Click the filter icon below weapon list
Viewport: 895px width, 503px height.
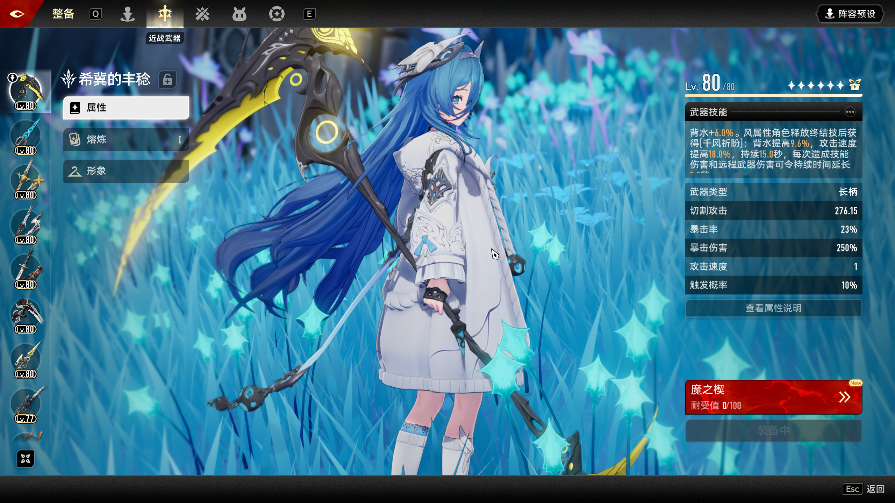pyautogui.click(x=25, y=458)
